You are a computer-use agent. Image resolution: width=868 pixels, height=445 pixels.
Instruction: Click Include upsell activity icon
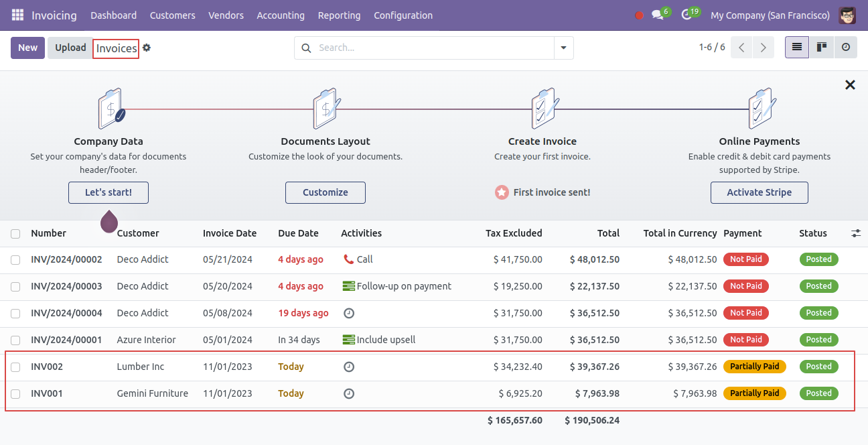coord(348,340)
